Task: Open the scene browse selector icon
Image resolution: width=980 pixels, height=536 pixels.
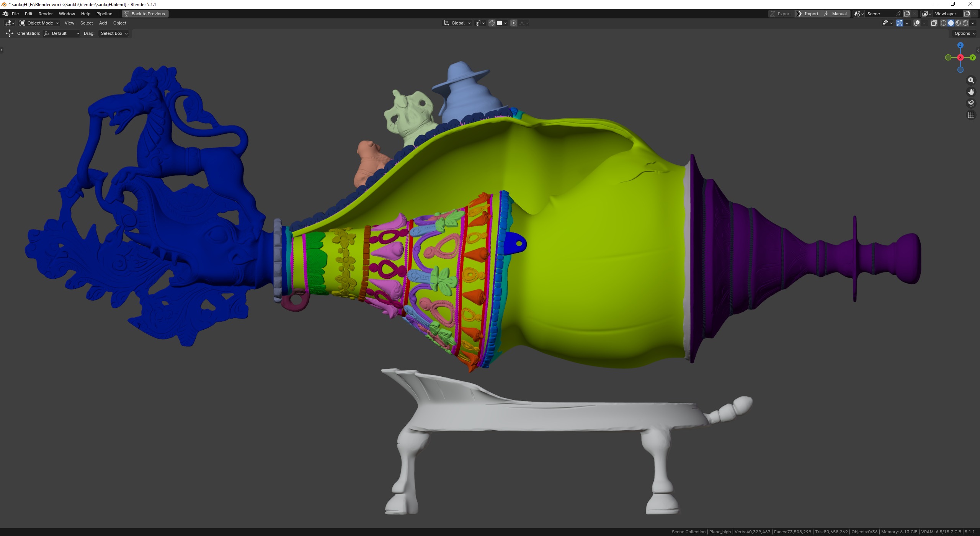Action: [x=859, y=14]
